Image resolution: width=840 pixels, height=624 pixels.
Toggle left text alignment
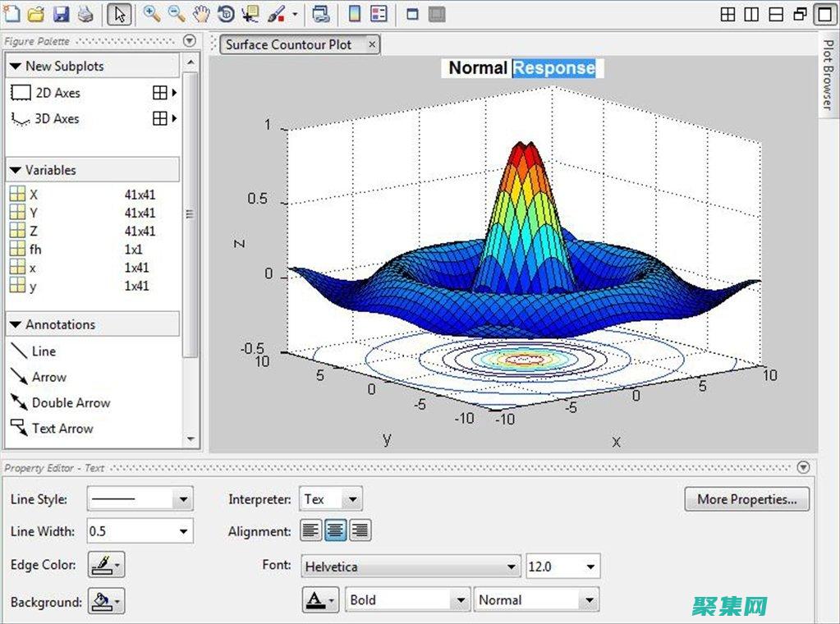(310, 530)
